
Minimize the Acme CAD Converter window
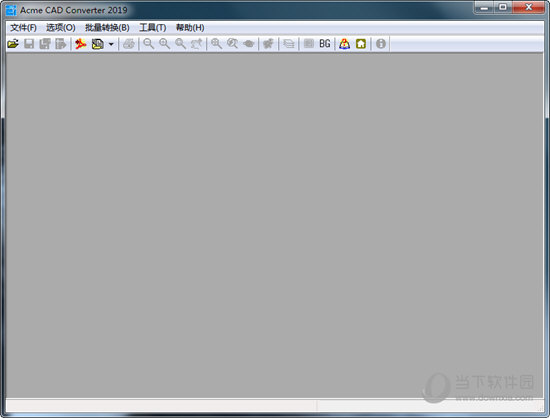[484, 7]
